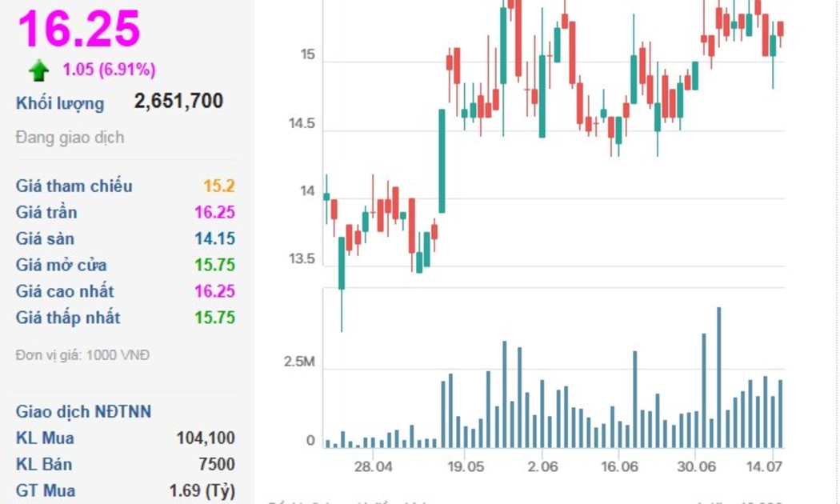Click the Giá sàn value 14.15

point(214,239)
